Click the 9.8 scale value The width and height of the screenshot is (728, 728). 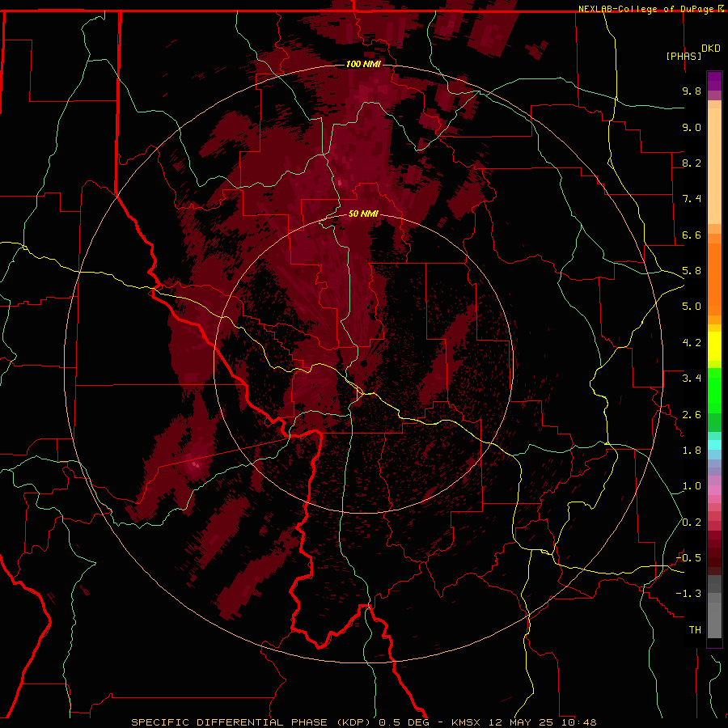coord(692,91)
